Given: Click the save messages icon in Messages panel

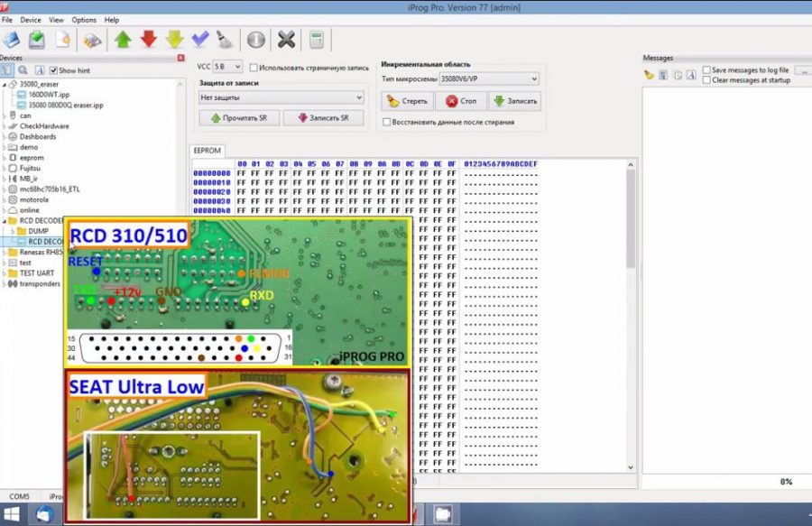Looking at the screenshot, I should click(x=663, y=75).
